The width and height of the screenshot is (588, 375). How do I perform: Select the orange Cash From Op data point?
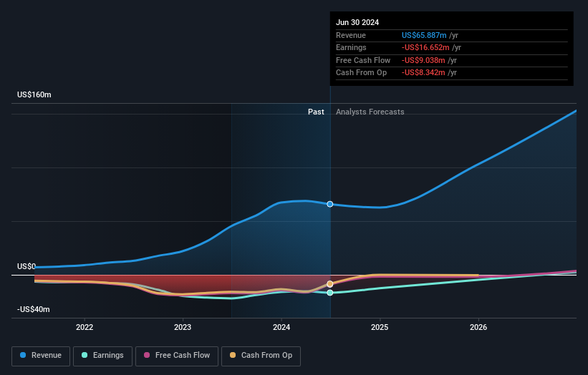click(x=330, y=284)
